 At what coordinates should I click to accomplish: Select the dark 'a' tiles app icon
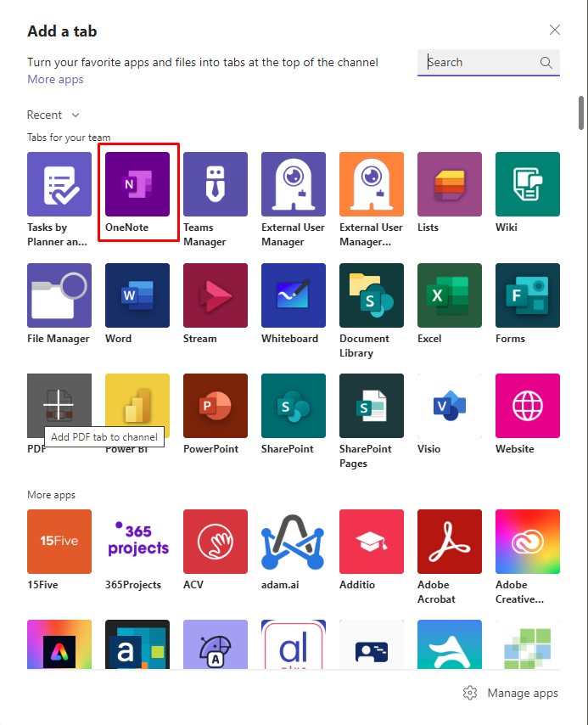point(137,644)
